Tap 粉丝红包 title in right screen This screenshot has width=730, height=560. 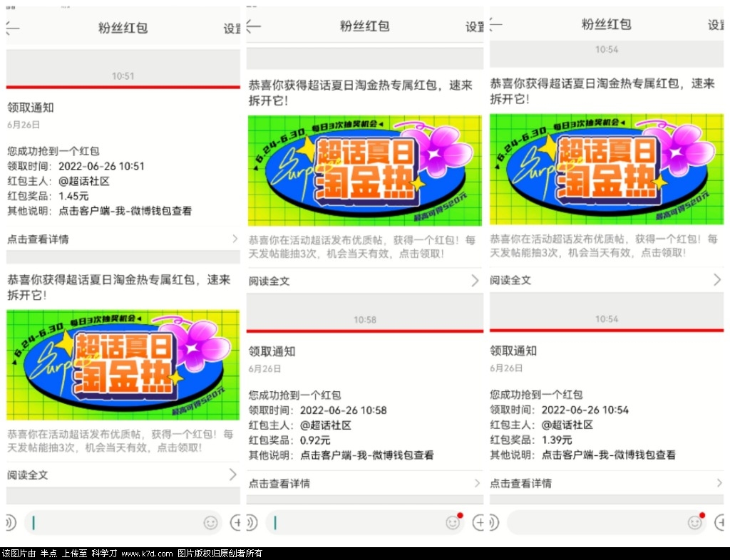click(x=606, y=24)
